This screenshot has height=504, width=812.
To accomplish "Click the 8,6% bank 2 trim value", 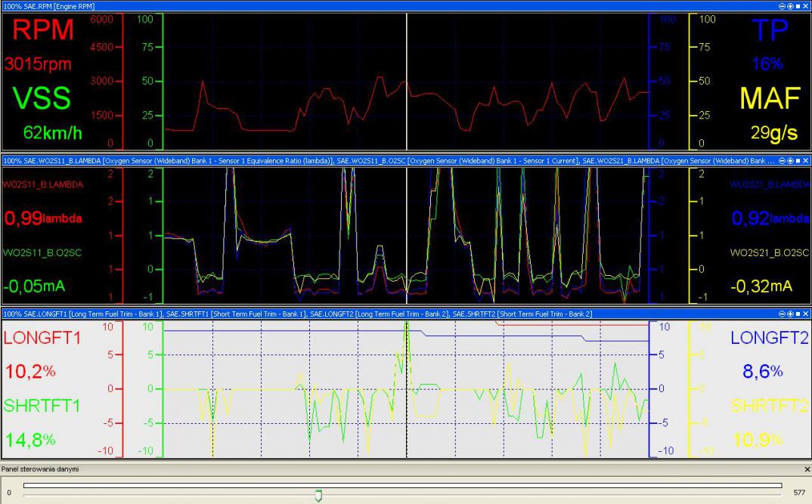I will (763, 372).
